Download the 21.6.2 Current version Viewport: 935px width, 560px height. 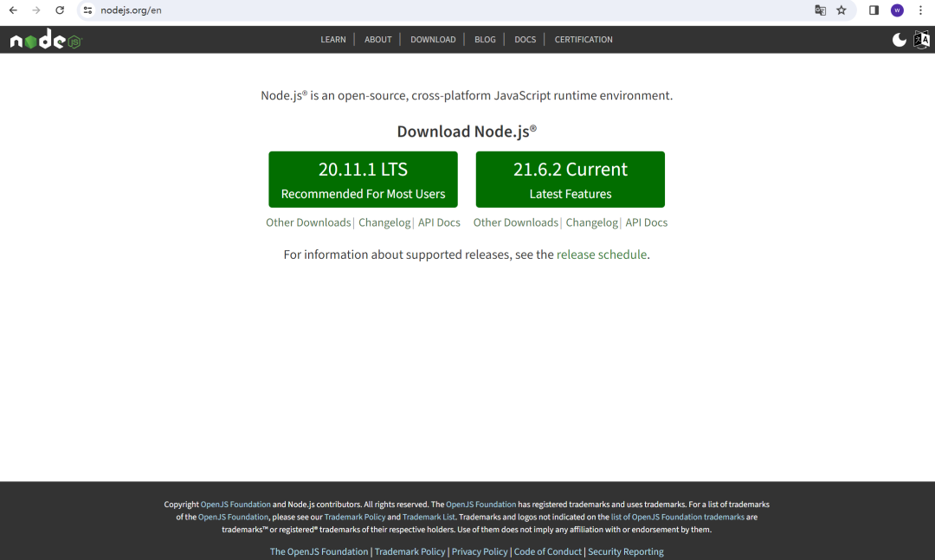pyautogui.click(x=570, y=179)
